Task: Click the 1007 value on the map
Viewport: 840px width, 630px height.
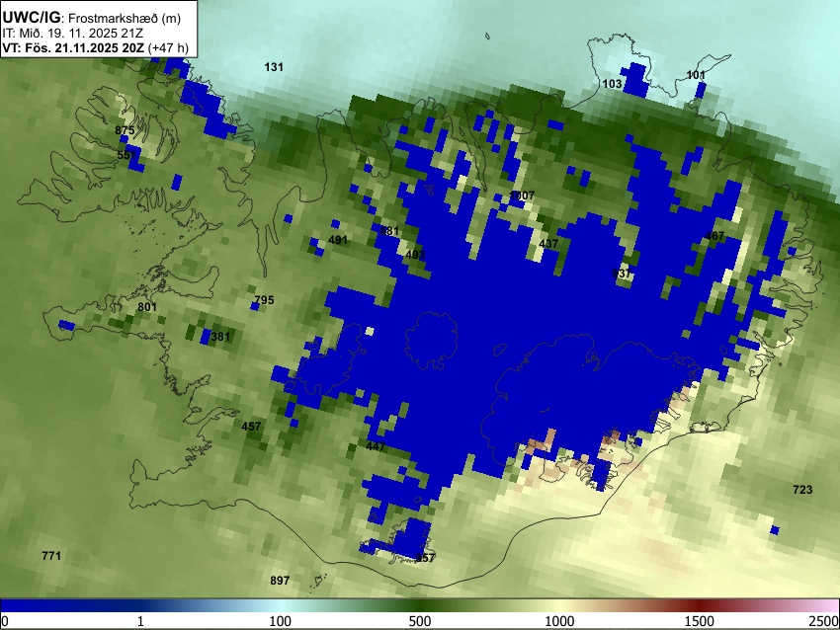Action: (523, 196)
